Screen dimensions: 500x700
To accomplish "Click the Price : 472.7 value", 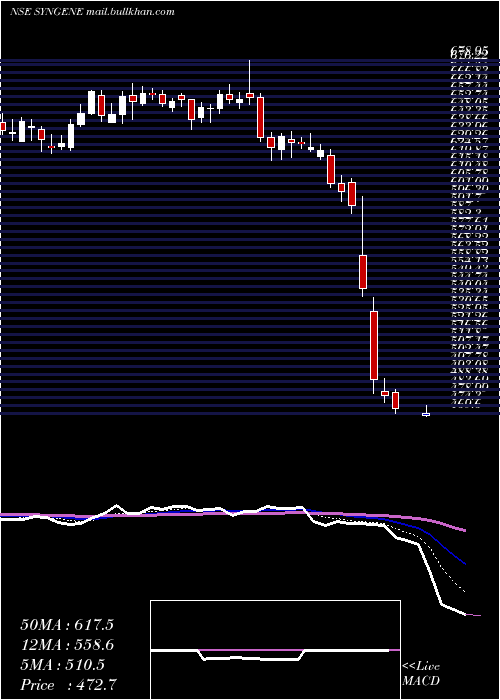I will pos(69,685).
